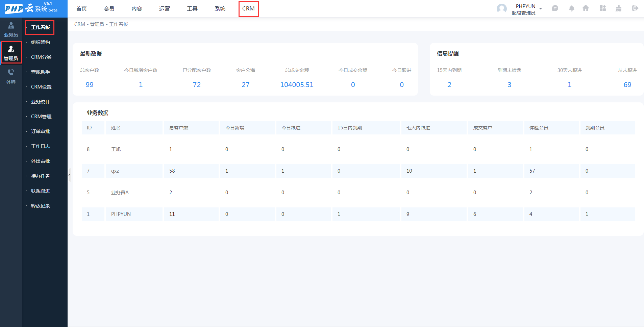Select 工作看板 in the sidebar
This screenshot has width=644, height=327.
[x=41, y=27]
